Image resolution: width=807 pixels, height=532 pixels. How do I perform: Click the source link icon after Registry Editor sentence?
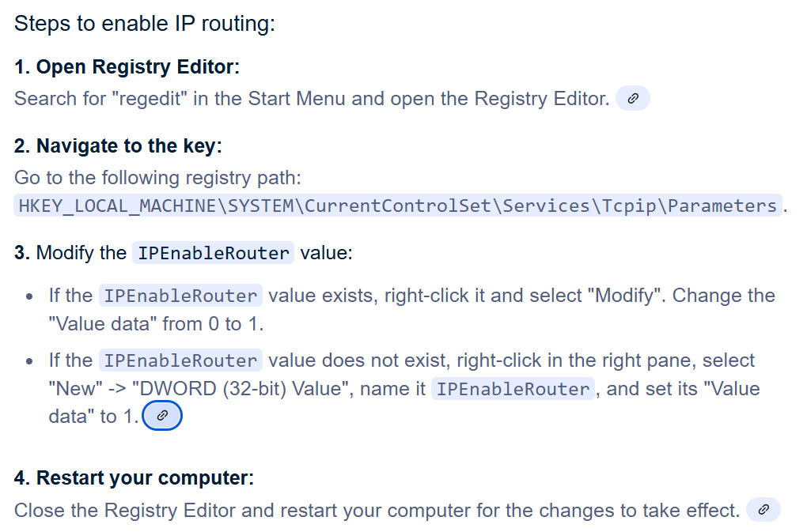click(632, 99)
